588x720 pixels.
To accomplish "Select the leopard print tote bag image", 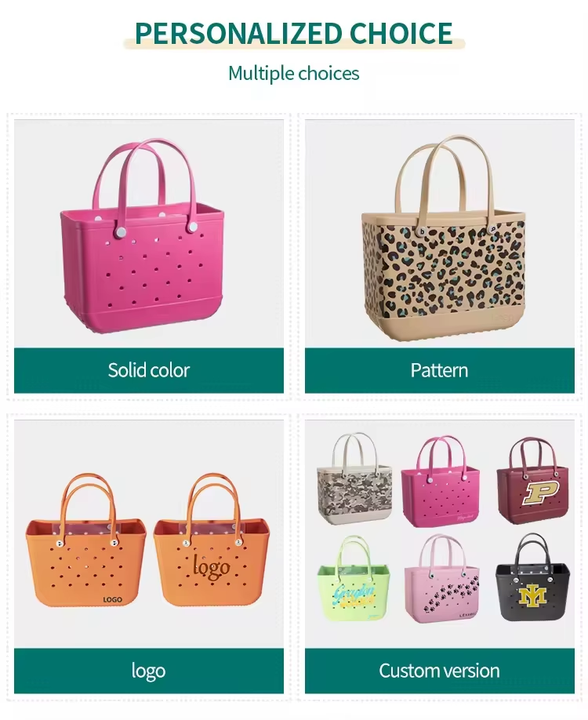I will tap(444, 238).
